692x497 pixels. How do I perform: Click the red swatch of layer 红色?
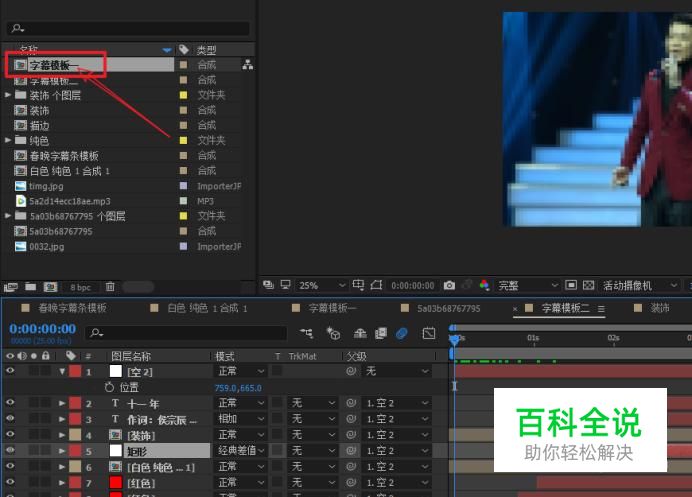tap(116, 482)
